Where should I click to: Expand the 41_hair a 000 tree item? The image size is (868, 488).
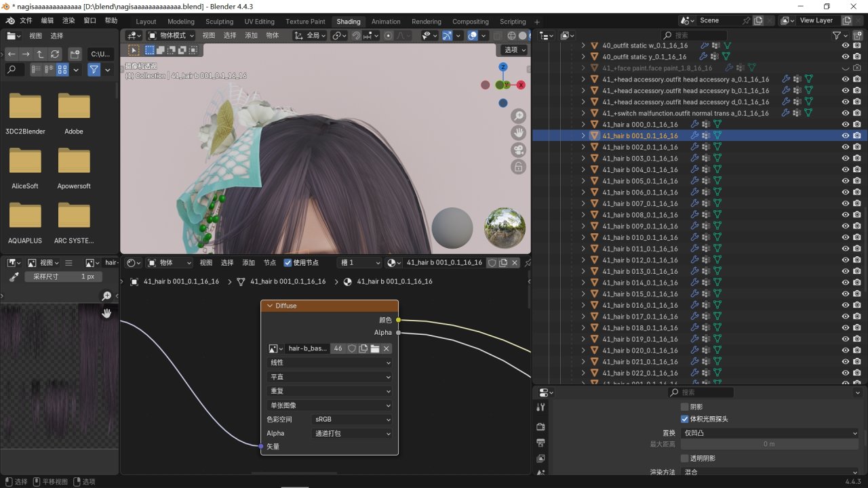click(583, 125)
